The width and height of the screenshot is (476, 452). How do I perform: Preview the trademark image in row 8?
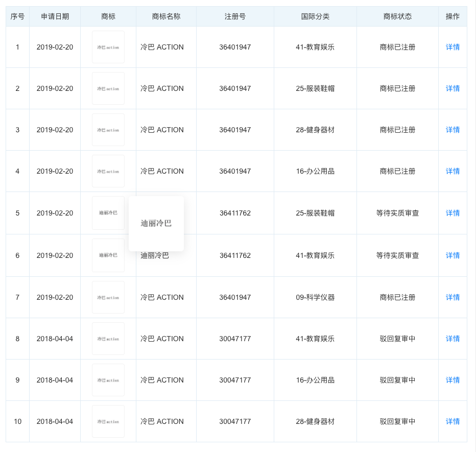coord(108,339)
